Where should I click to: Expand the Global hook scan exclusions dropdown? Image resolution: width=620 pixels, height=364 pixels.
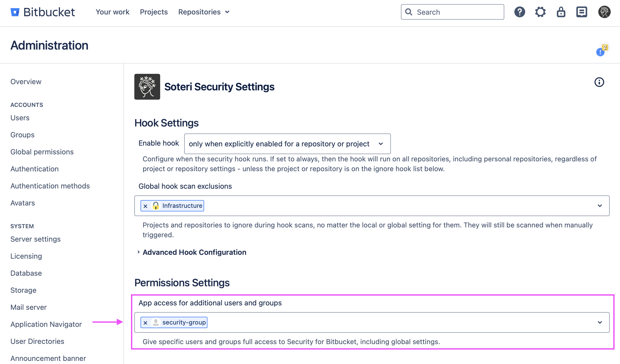[x=600, y=206]
